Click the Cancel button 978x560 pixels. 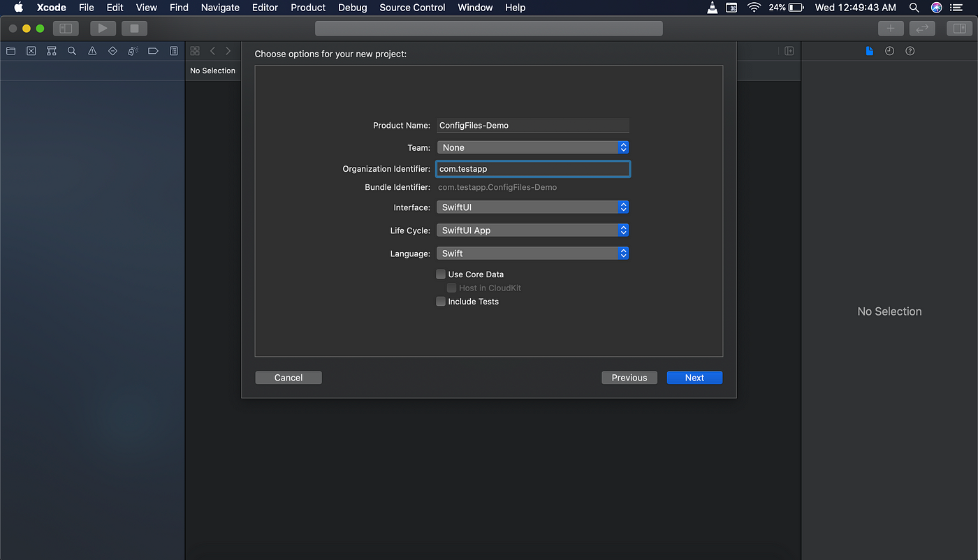pos(289,378)
